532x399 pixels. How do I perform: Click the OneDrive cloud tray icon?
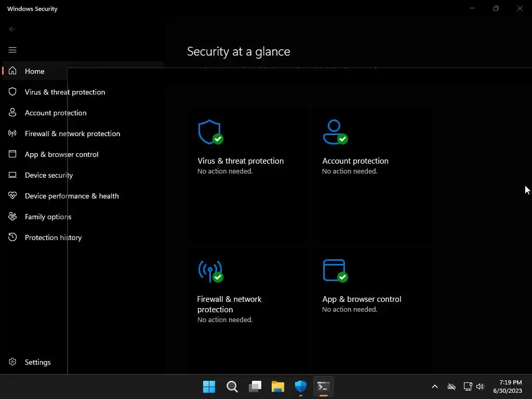tap(451, 387)
